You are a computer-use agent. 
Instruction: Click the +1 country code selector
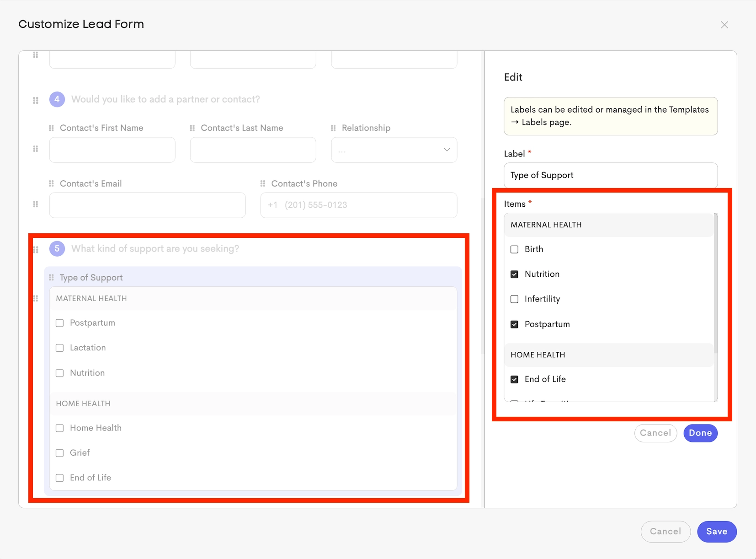tap(273, 205)
